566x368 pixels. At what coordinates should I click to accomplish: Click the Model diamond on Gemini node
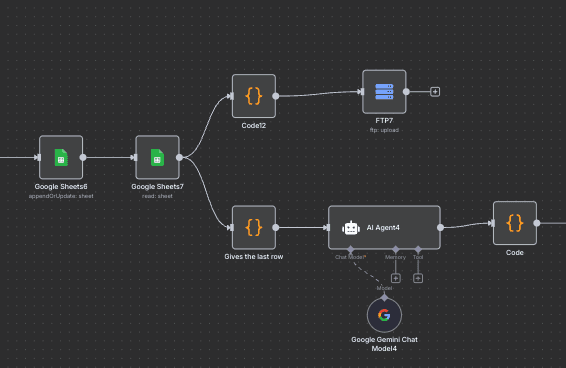pyautogui.click(x=384, y=298)
